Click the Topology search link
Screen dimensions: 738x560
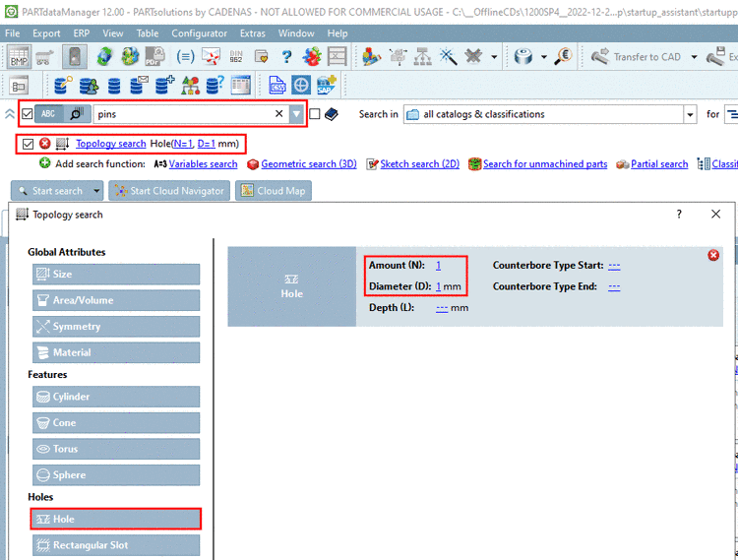[x=111, y=144]
